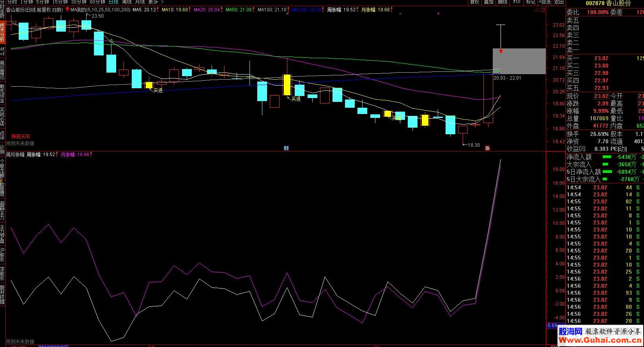Screen dimensions: 644x347
Task: Open the F10 company info
Action: [x=517, y=2]
